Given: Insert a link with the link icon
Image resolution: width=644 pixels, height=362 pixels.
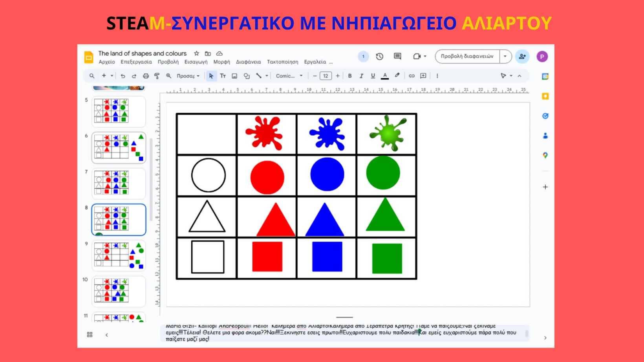Looking at the screenshot, I should [412, 76].
